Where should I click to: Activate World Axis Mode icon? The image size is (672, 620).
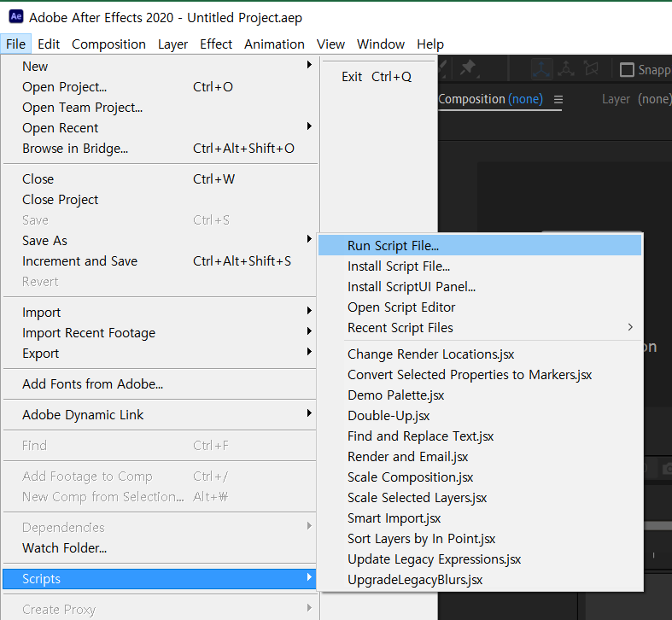coord(566,68)
